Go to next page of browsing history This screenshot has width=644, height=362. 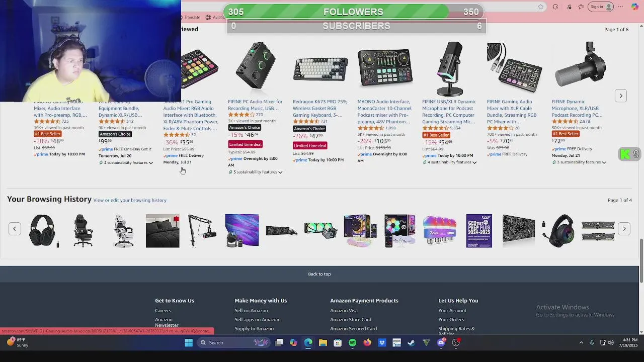624,229
